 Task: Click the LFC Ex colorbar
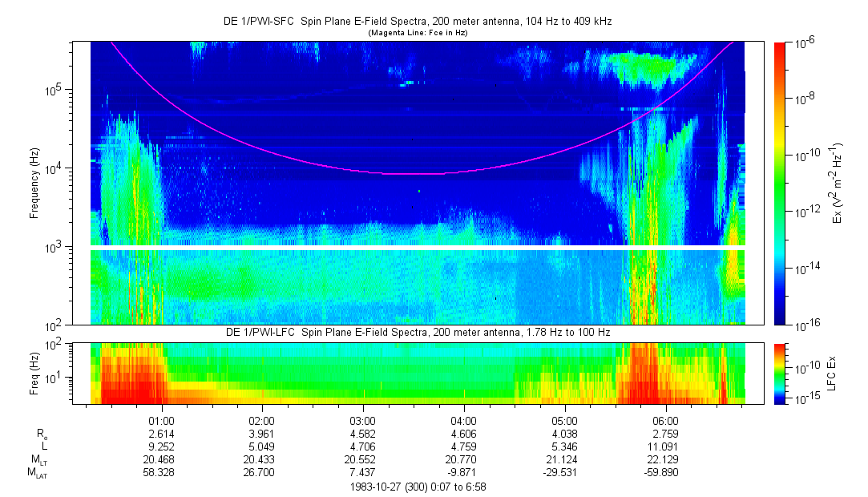780,373
